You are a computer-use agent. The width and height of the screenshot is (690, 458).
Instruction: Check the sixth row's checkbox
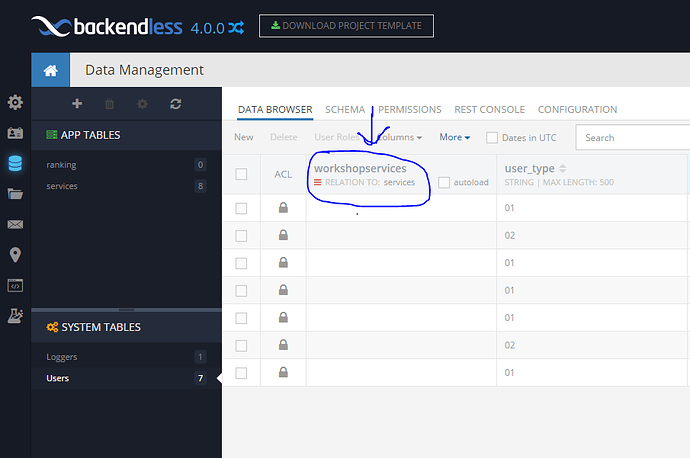click(x=241, y=346)
